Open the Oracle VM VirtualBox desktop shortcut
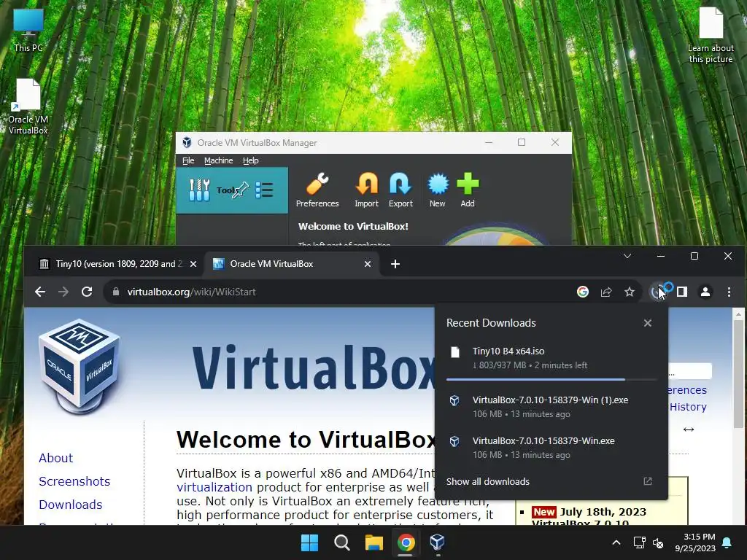 point(28,106)
